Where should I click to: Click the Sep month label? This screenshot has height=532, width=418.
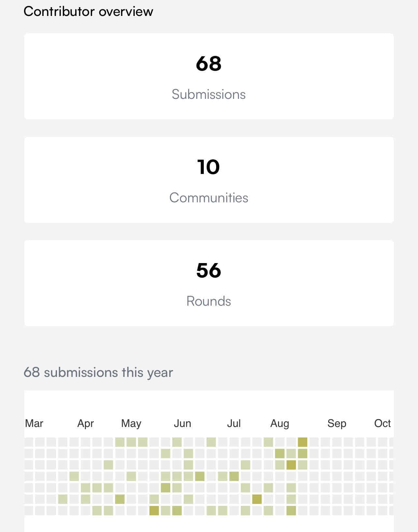click(337, 423)
